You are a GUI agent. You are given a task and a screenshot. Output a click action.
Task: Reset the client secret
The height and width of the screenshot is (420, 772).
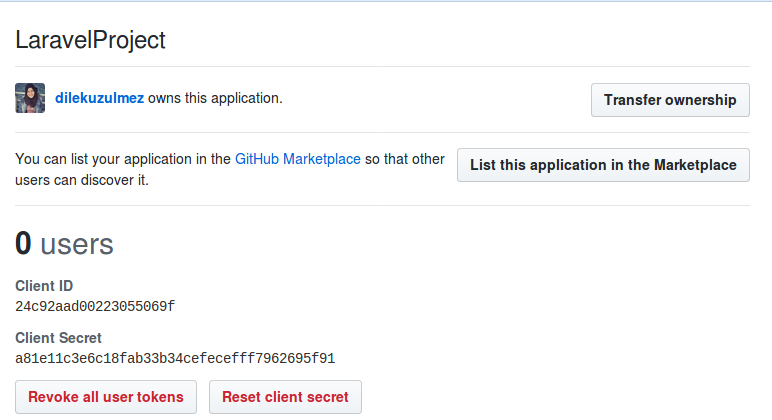pyautogui.click(x=285, y=397)
